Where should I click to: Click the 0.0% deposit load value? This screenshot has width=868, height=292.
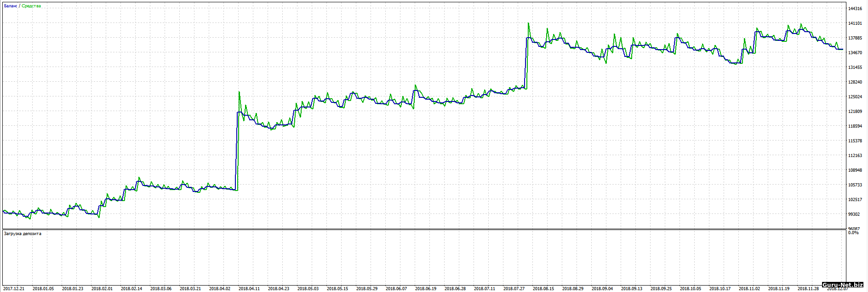click(853, 233)
